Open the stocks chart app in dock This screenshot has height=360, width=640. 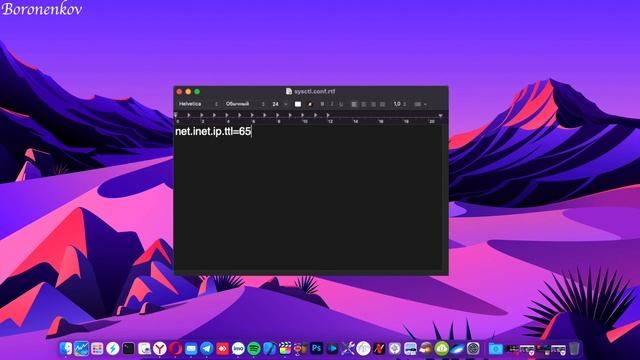(81, 349)
